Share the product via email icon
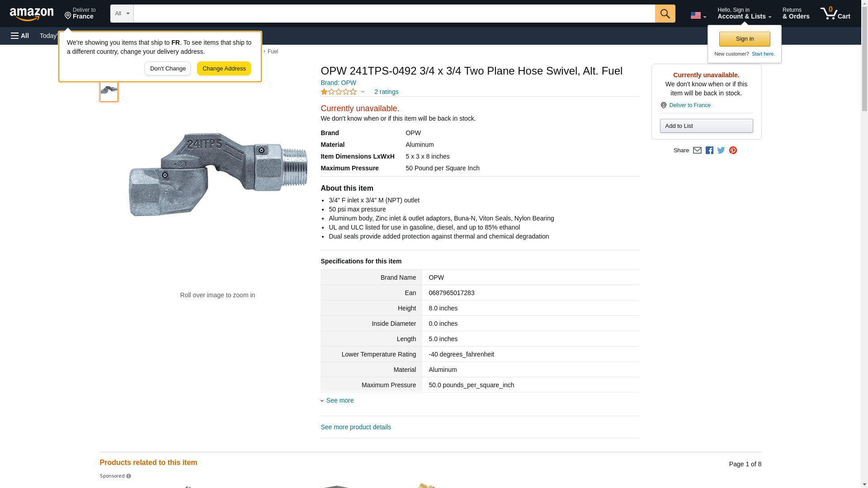The image size is (868, 488). [x=697, y=150]
